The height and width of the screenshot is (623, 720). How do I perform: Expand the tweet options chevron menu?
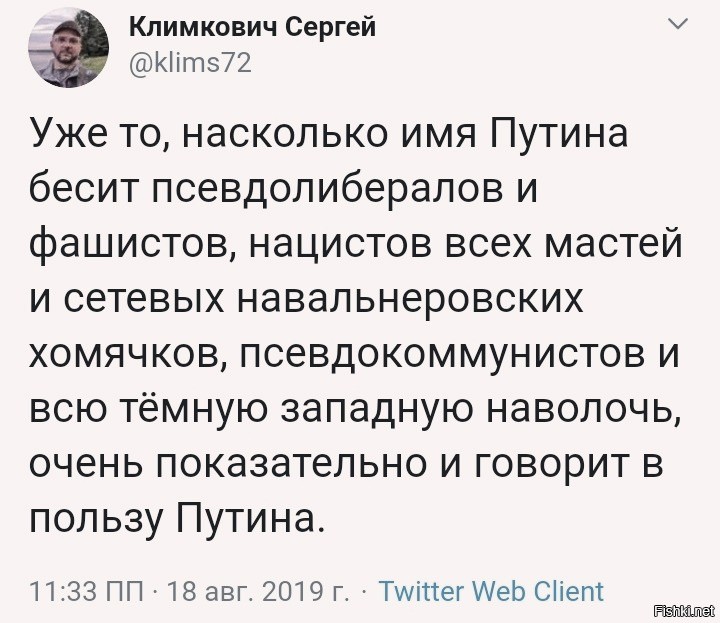tap(678, 23)
